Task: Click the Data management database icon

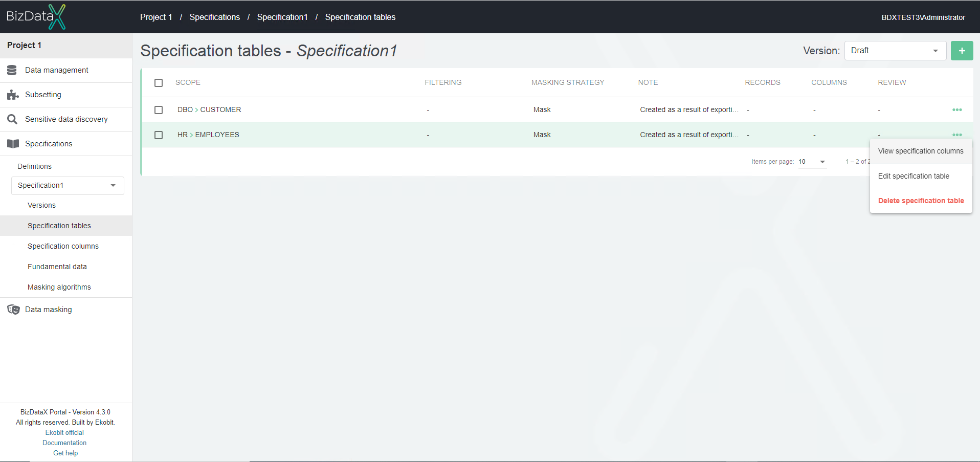Action: pyautogui.click(x=12, y=70)
